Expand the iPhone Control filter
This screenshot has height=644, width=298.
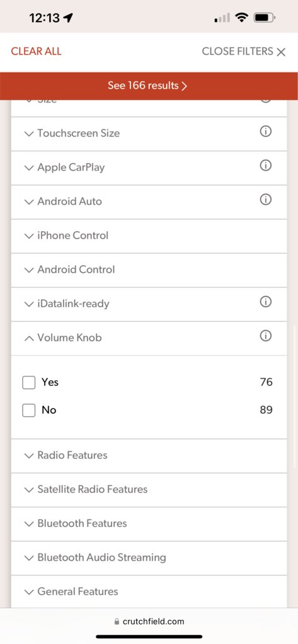point(149,235)
